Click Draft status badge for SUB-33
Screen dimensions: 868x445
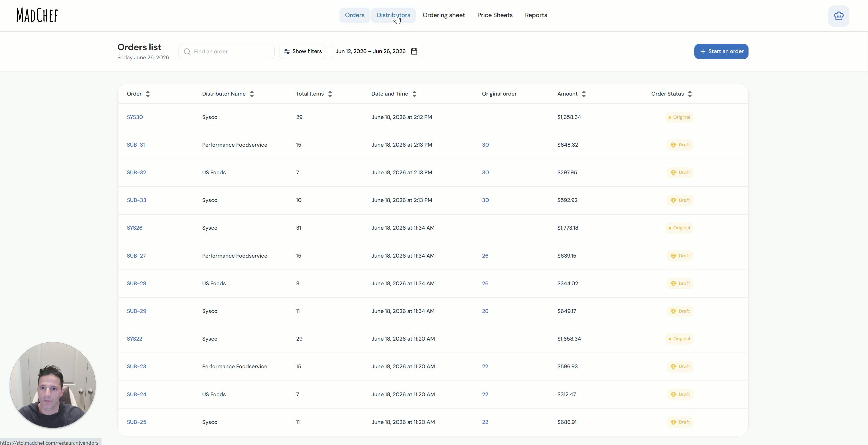(680, 200)
